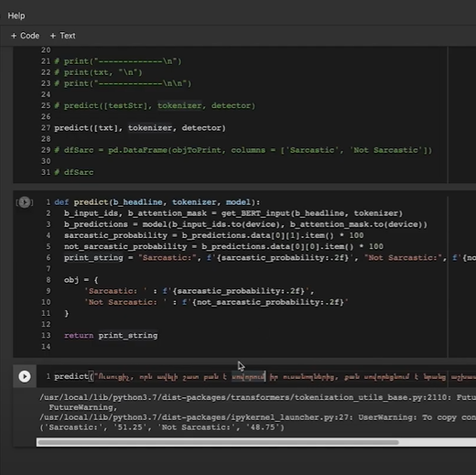Click the '# print(txt, "\n")' comment line

click(98, 72)
